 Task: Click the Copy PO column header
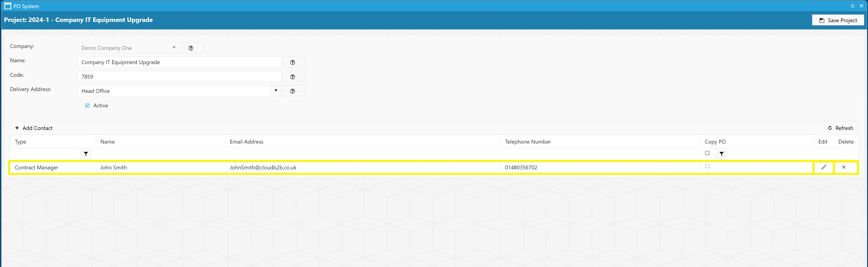point(757,142)
